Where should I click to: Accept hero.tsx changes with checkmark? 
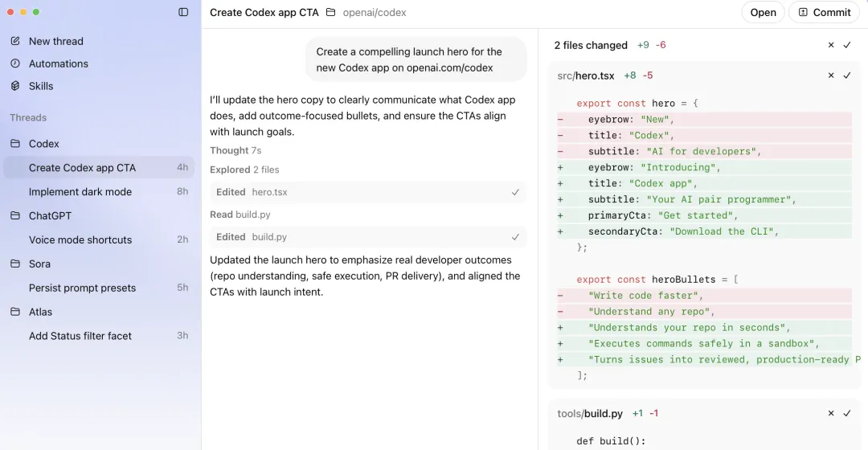(847, 76)
